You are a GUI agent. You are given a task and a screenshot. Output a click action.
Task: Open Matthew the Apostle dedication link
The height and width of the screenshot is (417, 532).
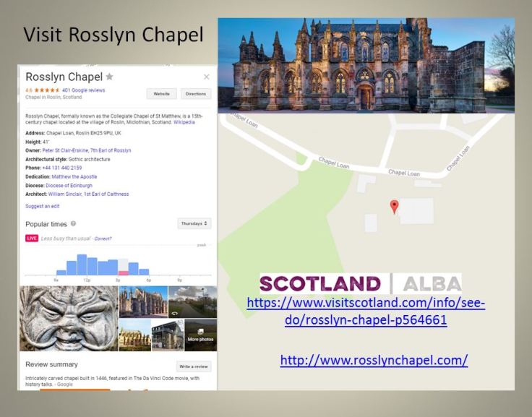74,176
